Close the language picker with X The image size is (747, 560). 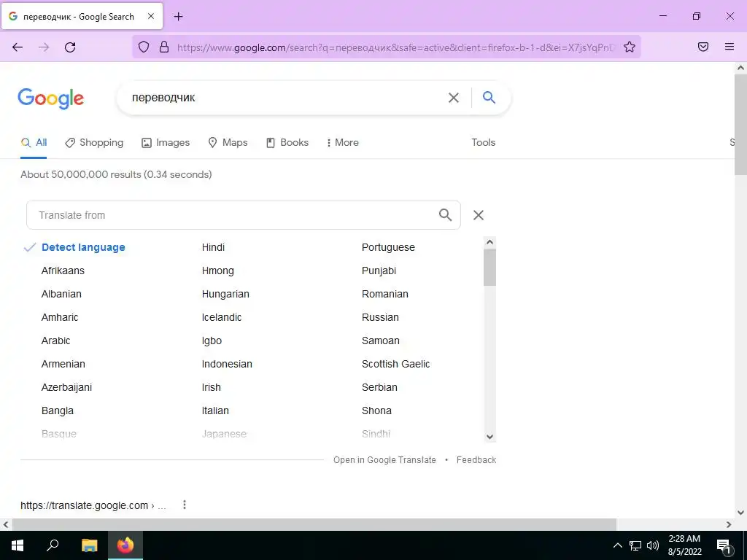point(479,215)
